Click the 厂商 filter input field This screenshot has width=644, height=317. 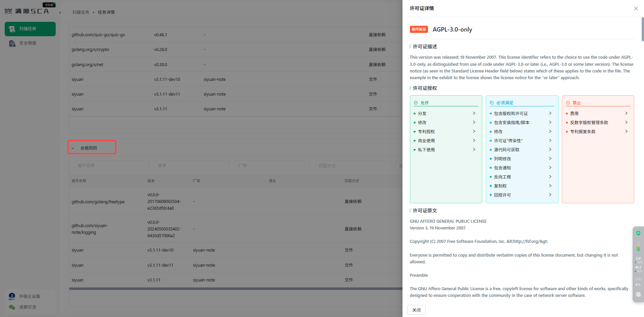(272, 165)
